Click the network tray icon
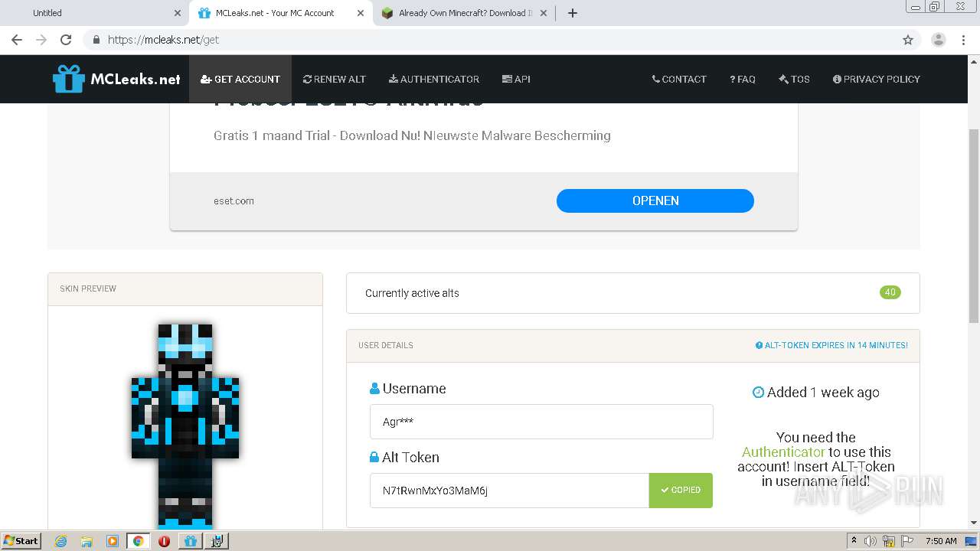The height and width of the screenshot is (551, 980). (889, 541)
